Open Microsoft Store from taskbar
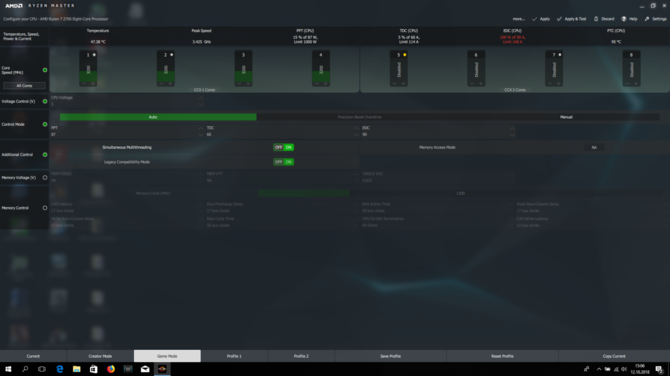Screen dimensions: 670x376 click(x=94, y=369)
